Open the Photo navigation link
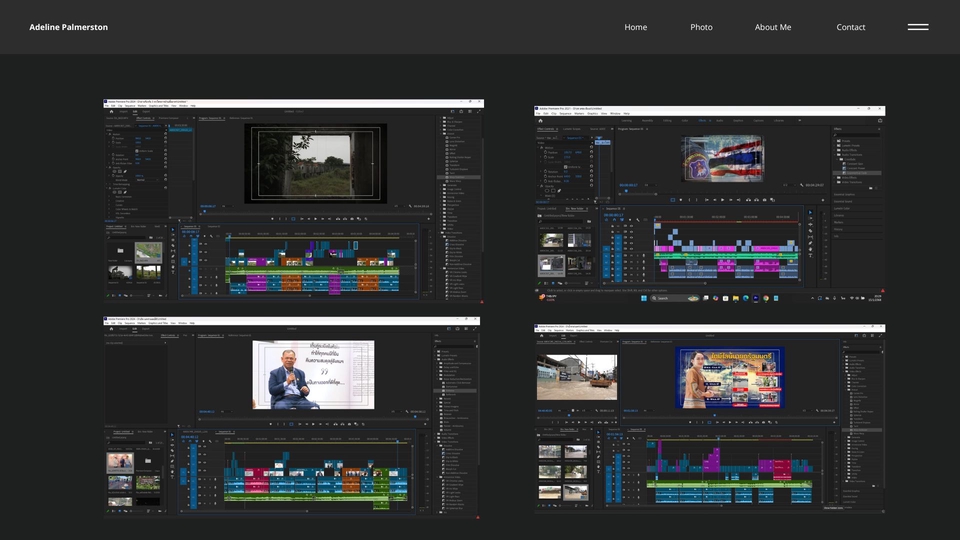Image resolution: width=960 pixels, height=540 pixels. click(x=701, y=27)
